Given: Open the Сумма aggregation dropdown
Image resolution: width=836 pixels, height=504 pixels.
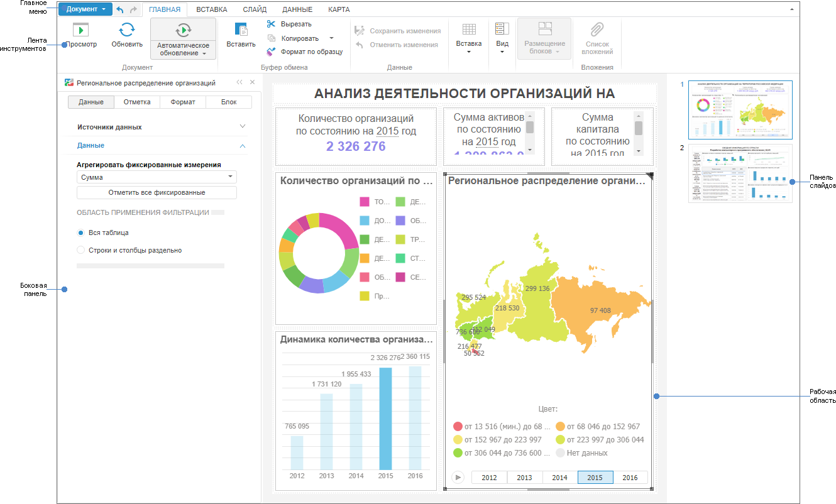Looking at the screenshot, I should click(x=157, y=177).
